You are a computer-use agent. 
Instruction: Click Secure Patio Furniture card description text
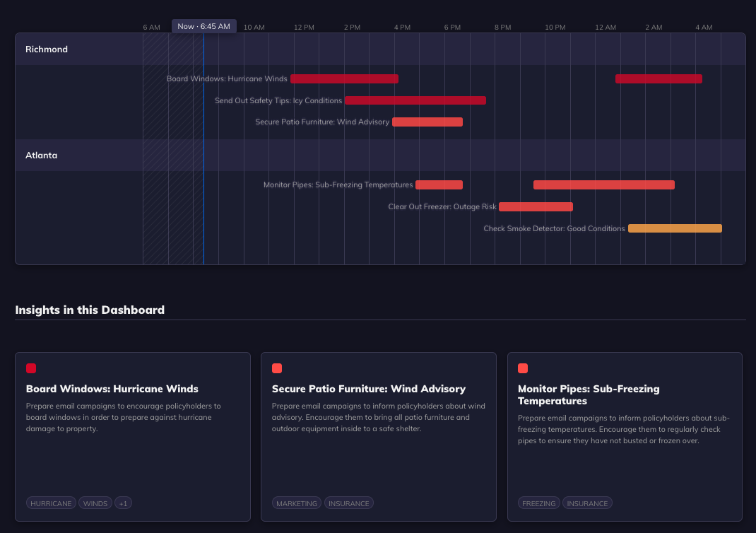(x=379, y=417)
